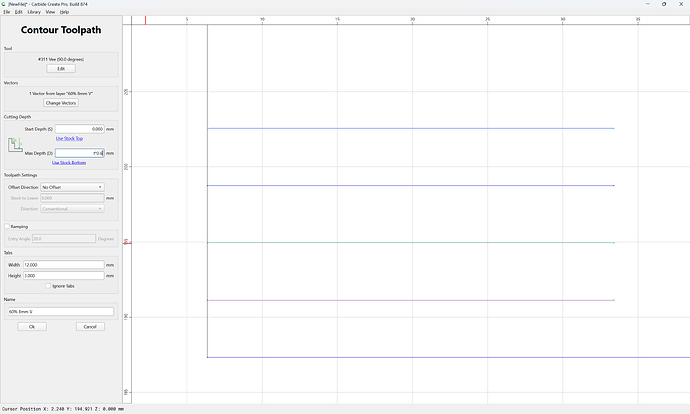This screenshot has width=690, height=414.
Task: Toggle the Ignore Tabs checkbox
Action: point(48,286)
